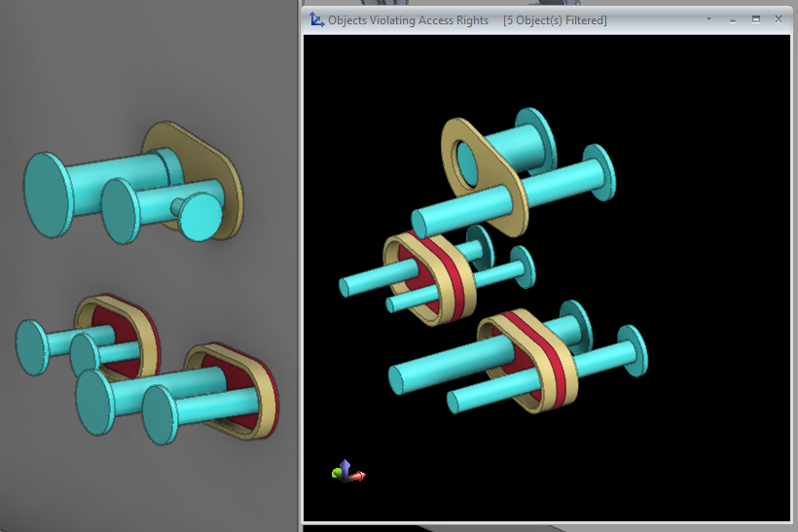Screen dimensions: 798x532
Task: Click the green Y-axis arrow on the triad
Action: [337, 474]
